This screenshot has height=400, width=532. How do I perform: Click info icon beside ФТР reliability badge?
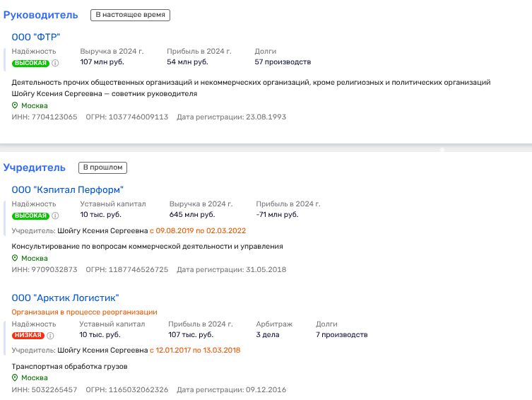click(x=56, y=63)
